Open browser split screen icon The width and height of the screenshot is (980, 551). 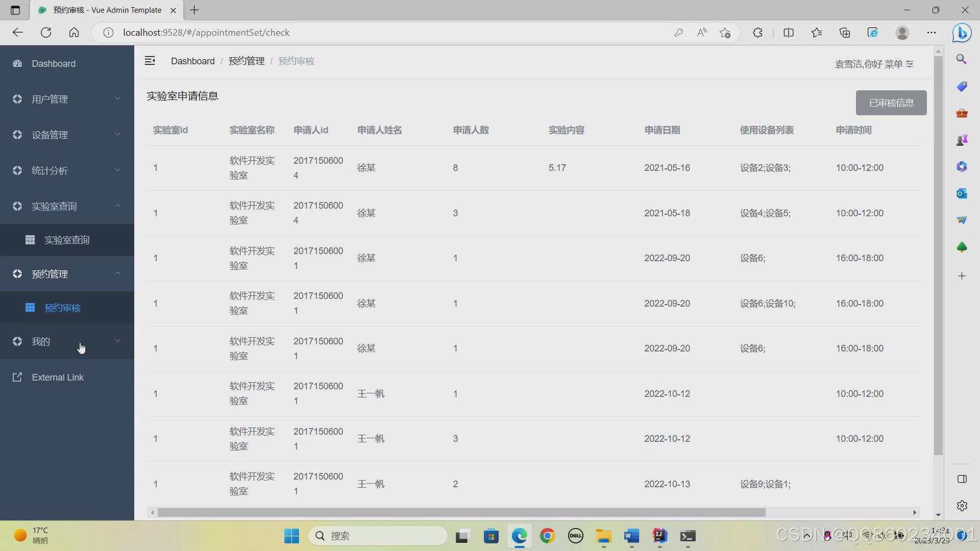click(788, 33)
